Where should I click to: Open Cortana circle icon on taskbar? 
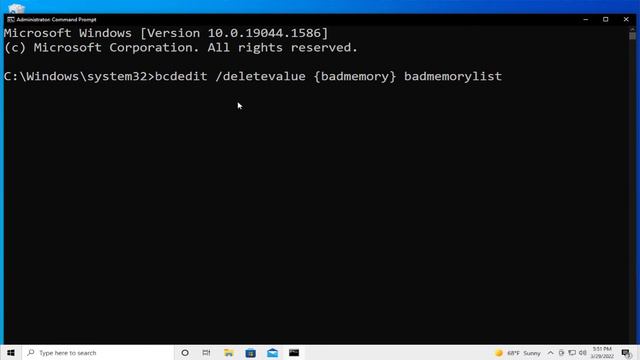point(185,353)
